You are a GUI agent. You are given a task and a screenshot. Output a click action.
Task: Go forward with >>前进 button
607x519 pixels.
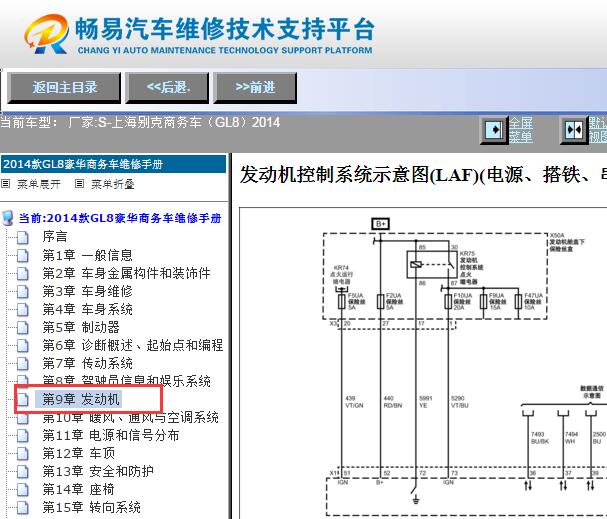coord(255,88)
